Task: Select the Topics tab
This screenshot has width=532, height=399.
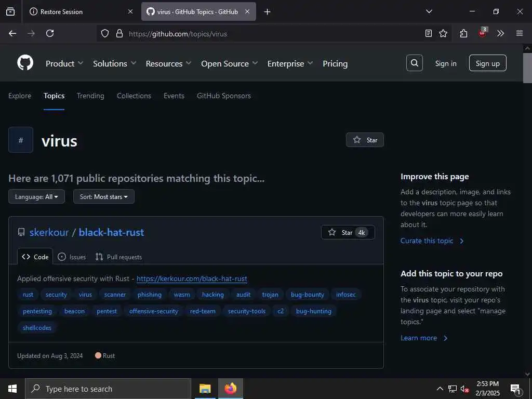Action: (54, 96)
